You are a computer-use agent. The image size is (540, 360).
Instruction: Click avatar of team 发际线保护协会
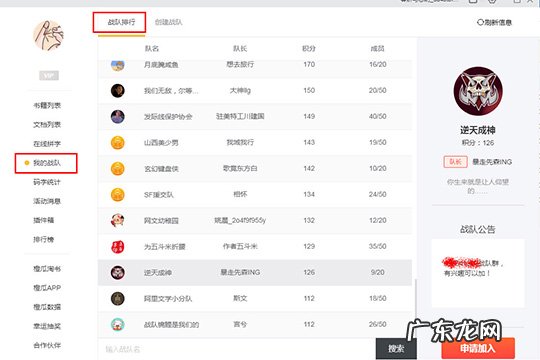117,116
